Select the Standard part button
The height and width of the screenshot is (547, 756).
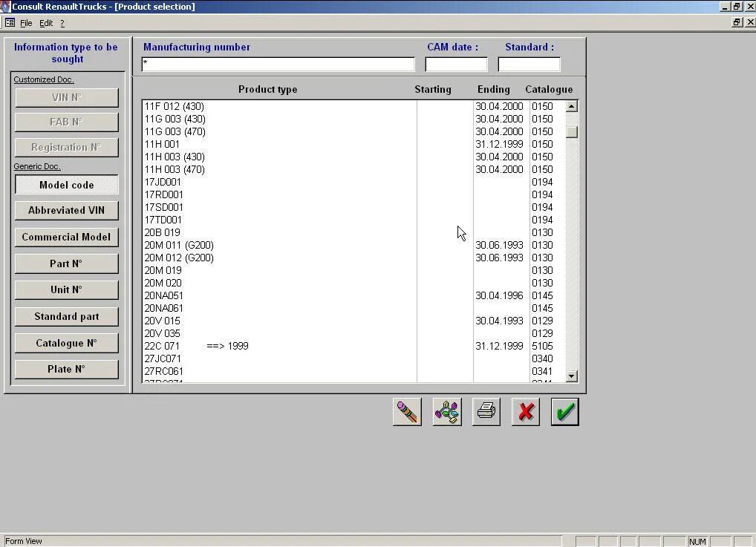pyautogui.click(x=67, y=317)
